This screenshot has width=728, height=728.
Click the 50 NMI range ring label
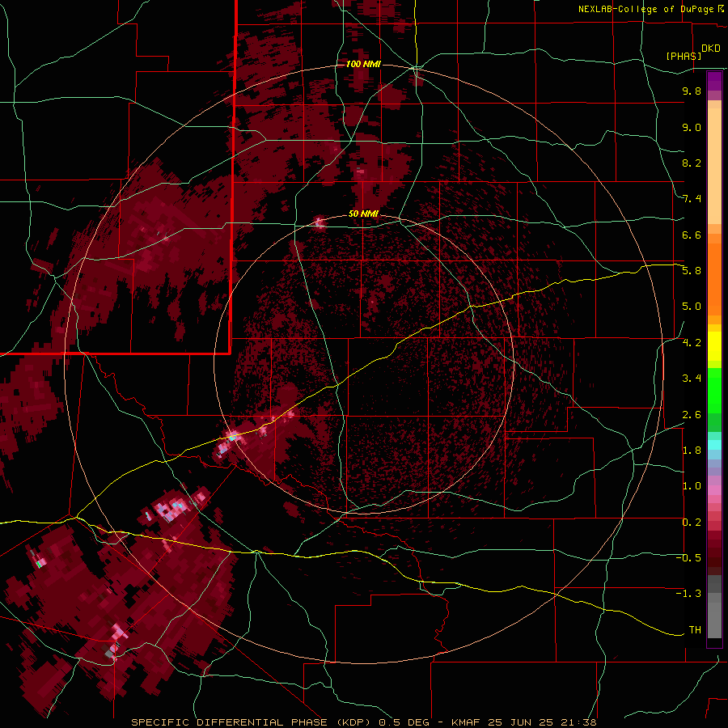tap(363, 214)
